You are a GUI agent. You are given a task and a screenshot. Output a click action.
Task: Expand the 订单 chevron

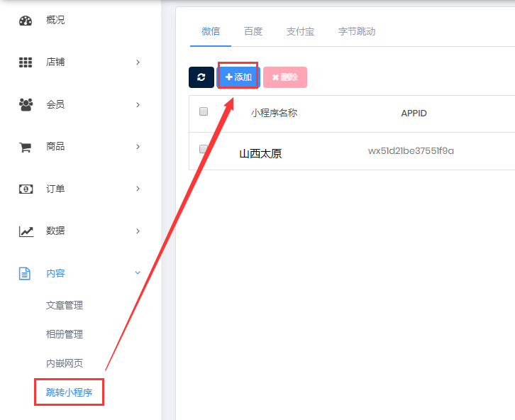pos(138,189)
